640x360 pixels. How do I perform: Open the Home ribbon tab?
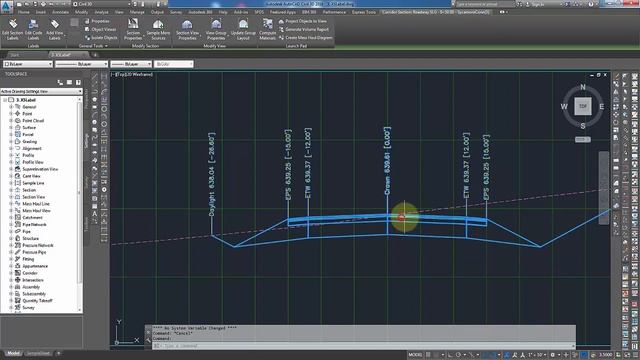23,12
